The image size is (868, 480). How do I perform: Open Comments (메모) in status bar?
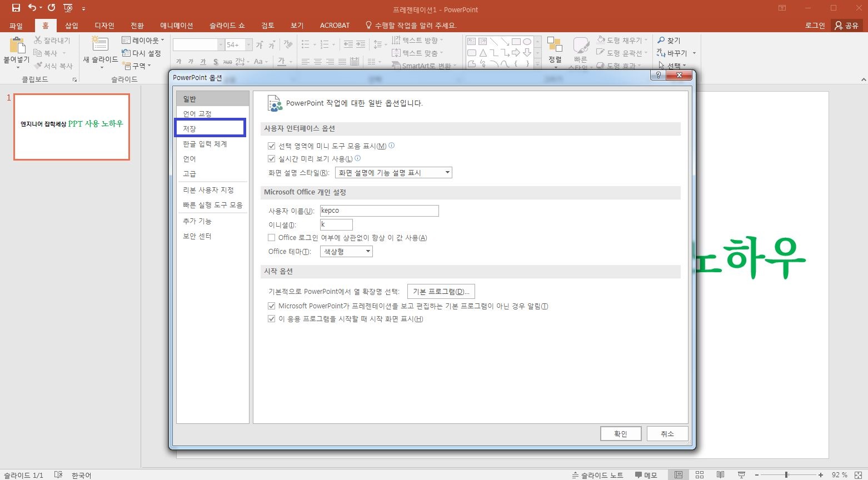(646, 476)
